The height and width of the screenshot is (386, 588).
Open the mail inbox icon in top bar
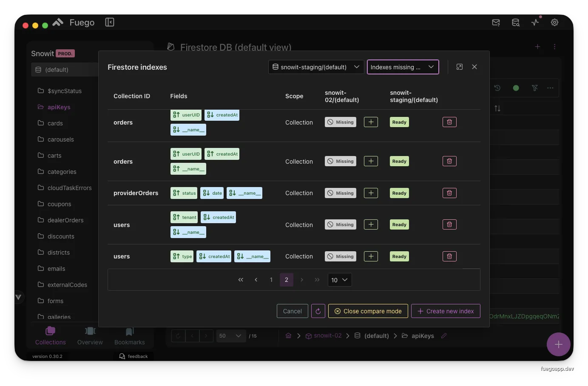coord(496,23)
